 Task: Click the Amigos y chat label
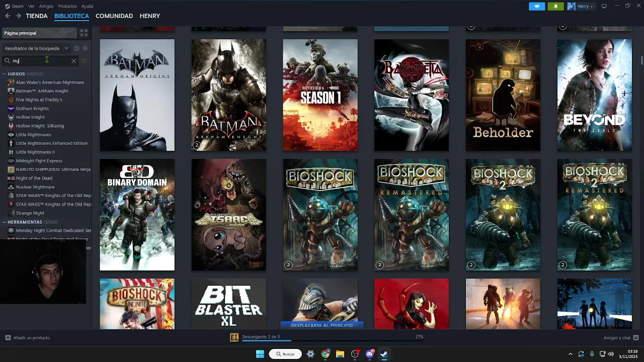tap(617, 337)
